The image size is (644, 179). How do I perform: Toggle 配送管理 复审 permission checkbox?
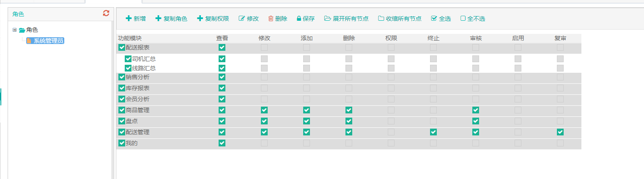tap(560, 132)
